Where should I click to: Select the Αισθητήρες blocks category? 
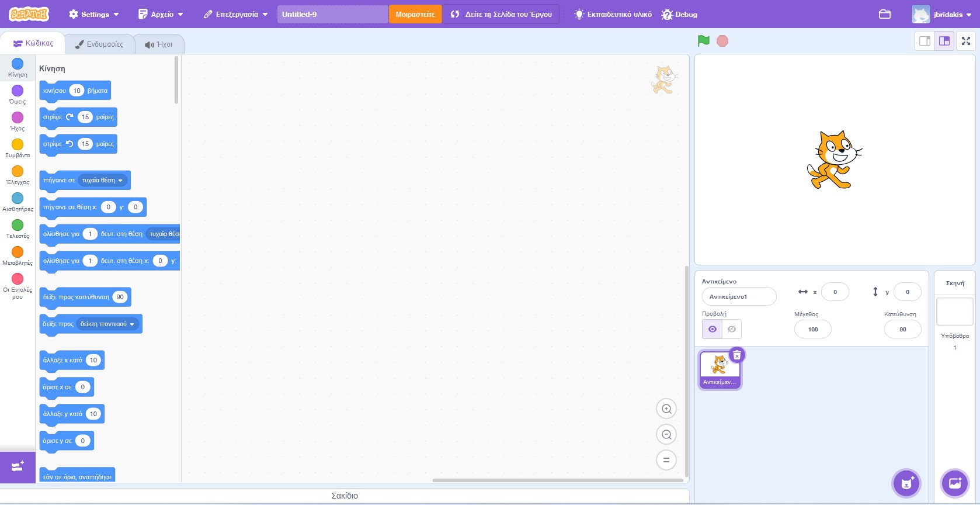18,202
